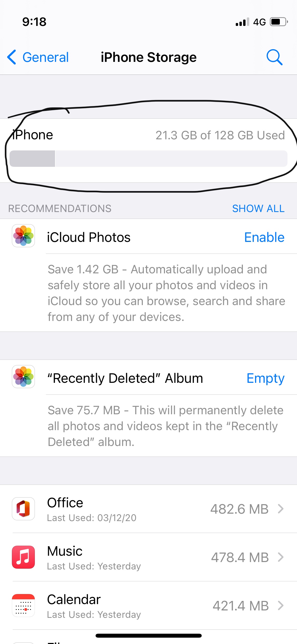Viewport: 297px width, 644px height.
Task: Expand Office storage details chevron
Action: [281, 509]
